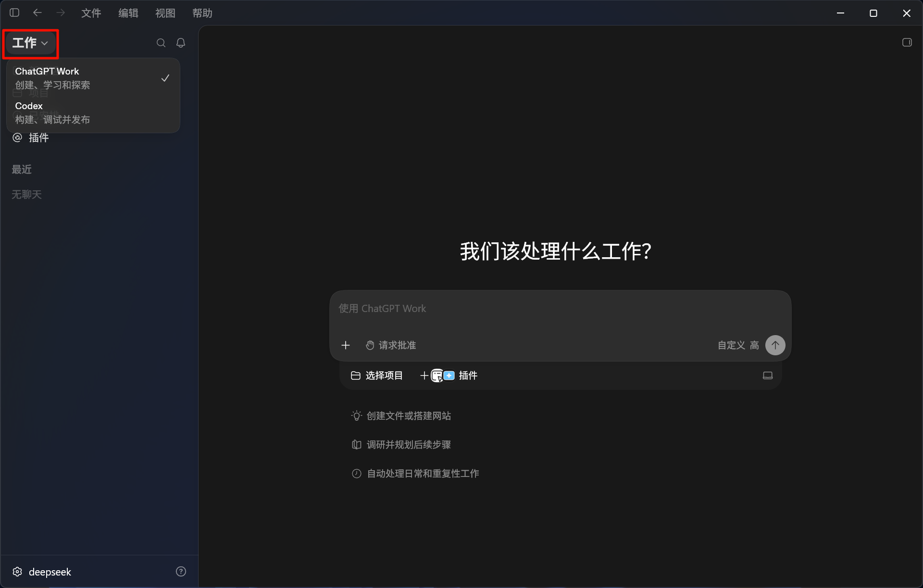The width and height of the screenshot is (923, 588).
Task: Go back with the left arrow
Action: (x=37, y=13)
